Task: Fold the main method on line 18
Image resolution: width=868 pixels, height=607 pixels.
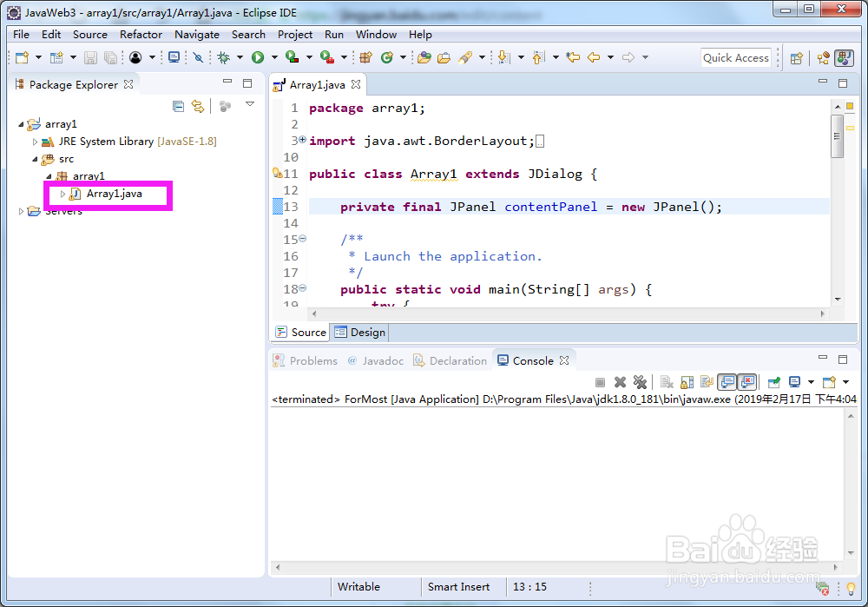Action: click(303, 288)
